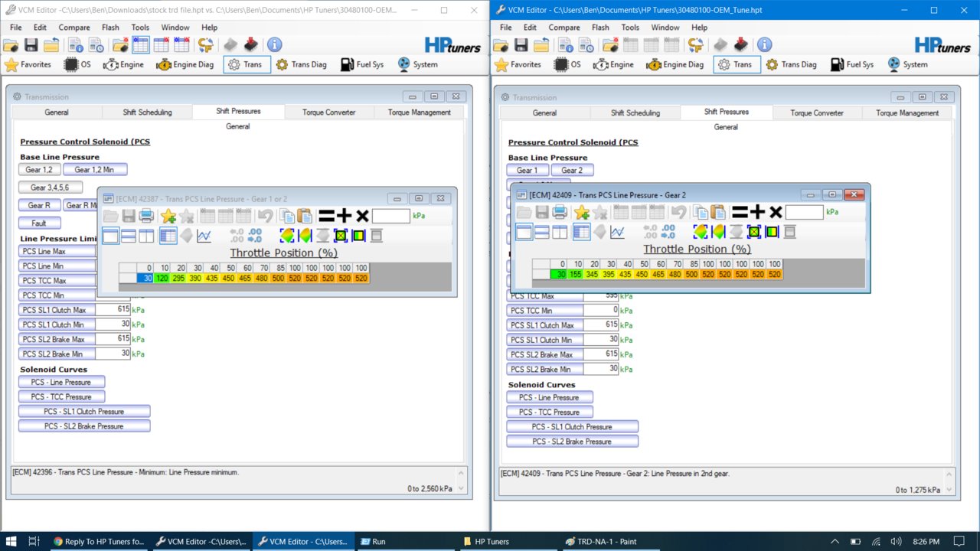
Task: Open PCS - TCC Pressure curve, left window
Action: 61,397
